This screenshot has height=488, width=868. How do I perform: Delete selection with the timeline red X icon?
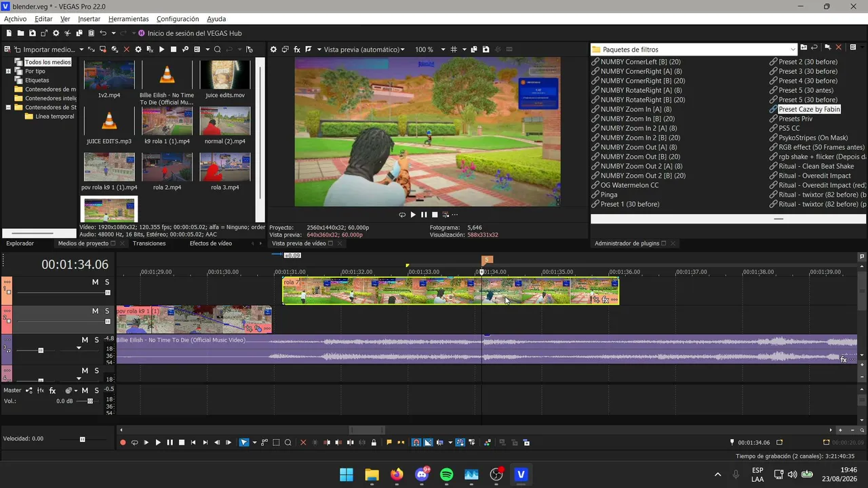(x=303, y=443)
